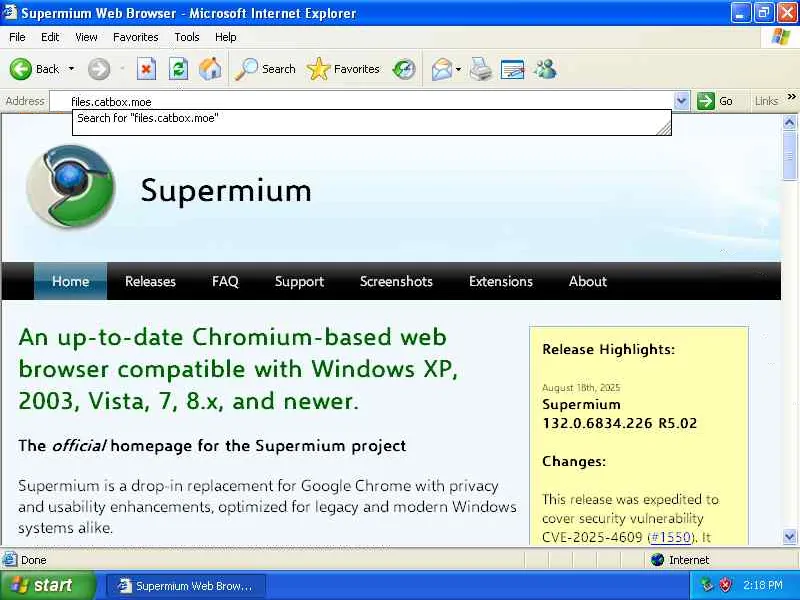
Task: Refresh the page with the green arrows icon
Action: 179,69
